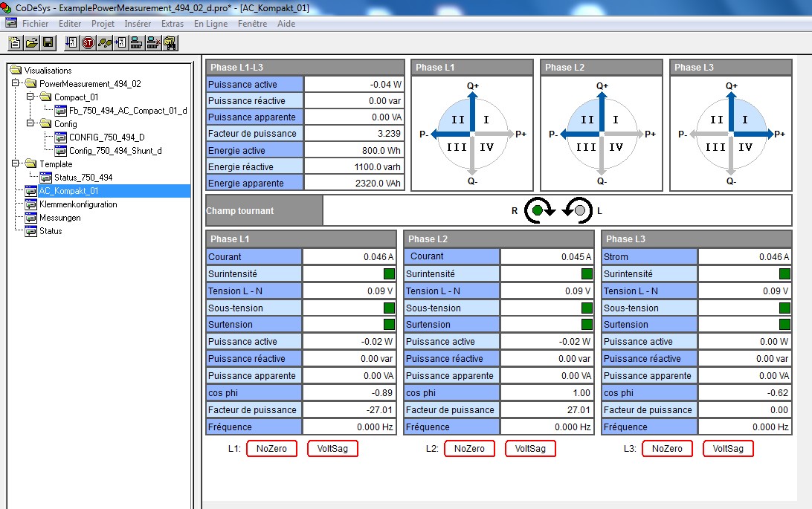Viewport: 812px width, 509px height.
Task: Click the Phase L1 Courant value 0.046 A
Action: (x=349, y=256)
